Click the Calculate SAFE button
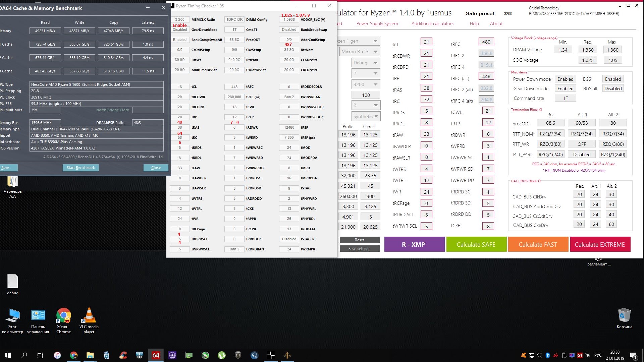The height and width of the screenshot is (362, 644). click(x=476, y=244)
